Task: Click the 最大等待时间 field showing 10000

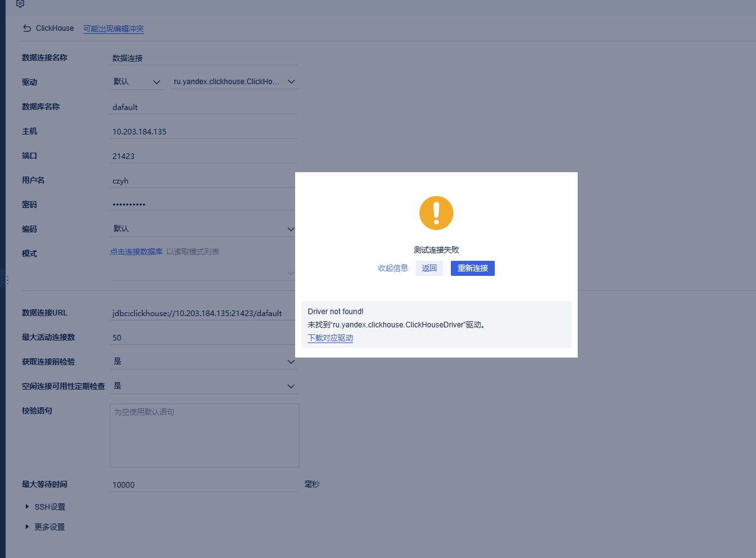Action: click(203, 484)
